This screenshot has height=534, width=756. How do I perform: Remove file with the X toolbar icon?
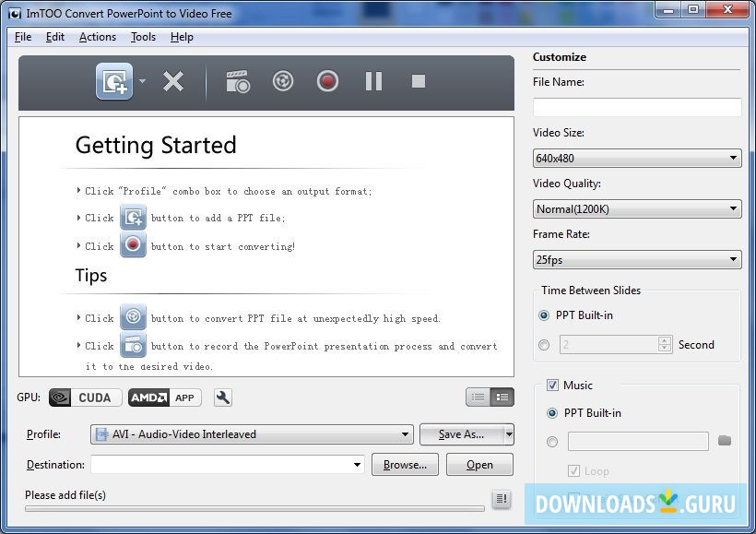click(x=173, y=81)
